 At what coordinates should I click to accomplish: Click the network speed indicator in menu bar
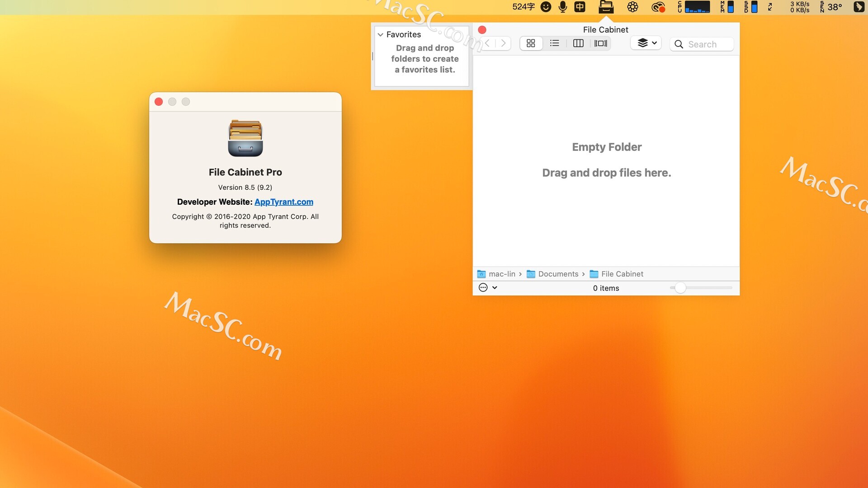click(800, 7)
